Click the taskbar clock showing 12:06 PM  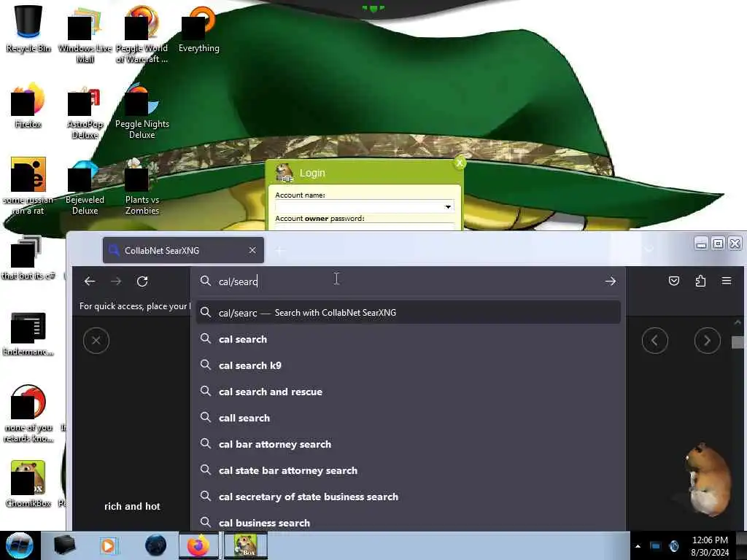point(710,545)
